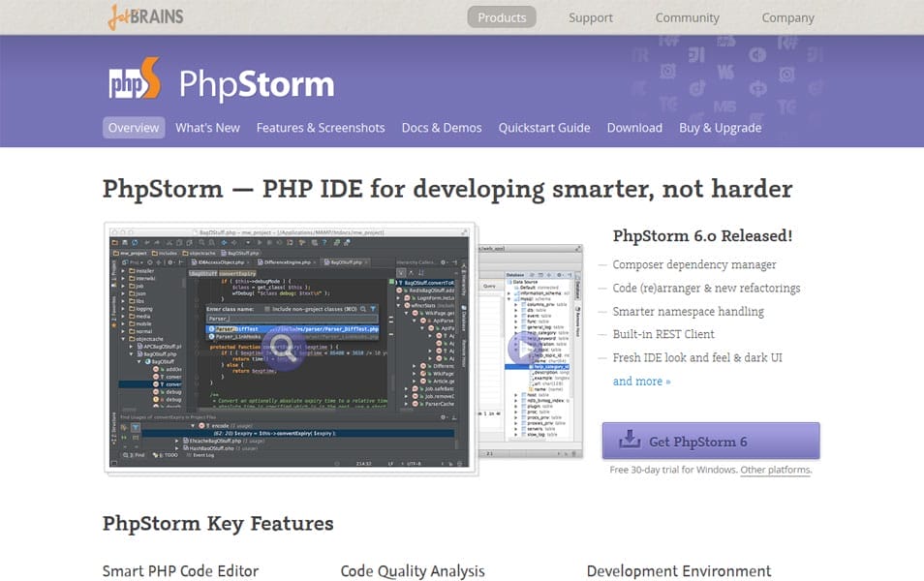Click the JetBrains logo in the top banner

145,15
